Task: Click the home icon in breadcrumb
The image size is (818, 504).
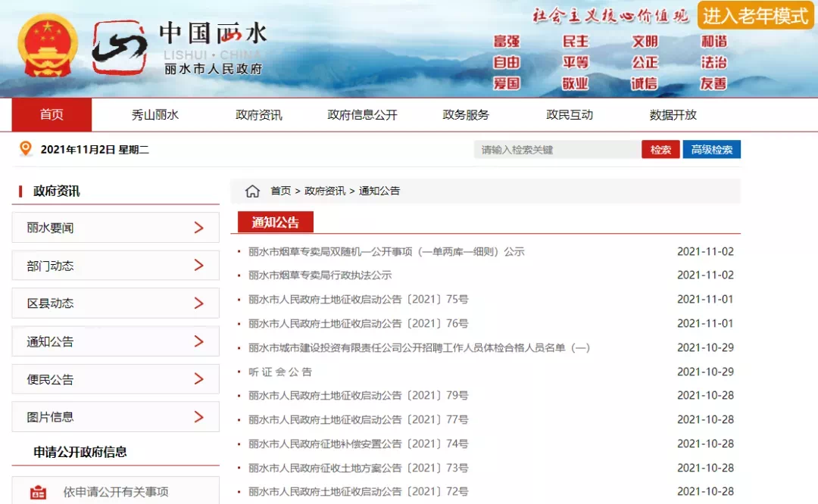Action: click(x=252, y=191)
